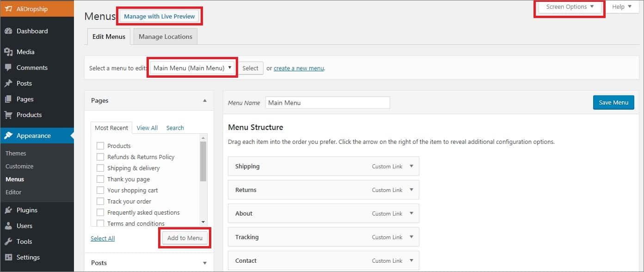Screen dimensions: 644x272
Task: Click pages list scroll down arrow
Action: 203,222
